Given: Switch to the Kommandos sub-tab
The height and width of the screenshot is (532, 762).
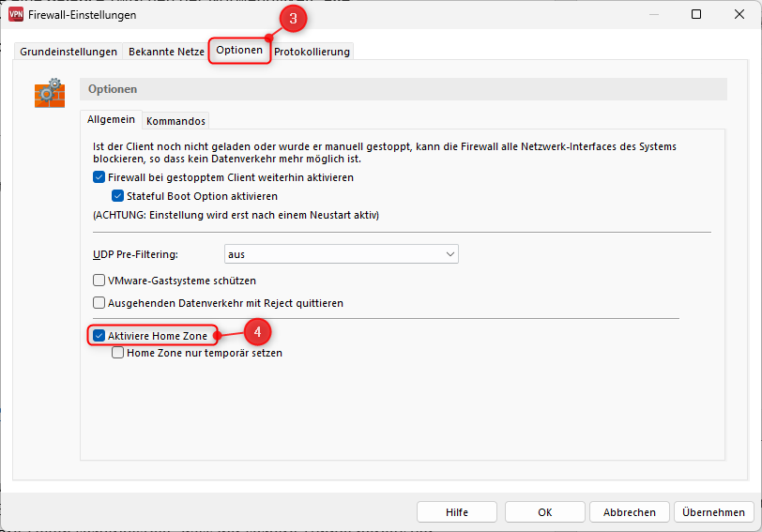Looking at the screenshot, I should pyautogui.click(x=175, y=120).
